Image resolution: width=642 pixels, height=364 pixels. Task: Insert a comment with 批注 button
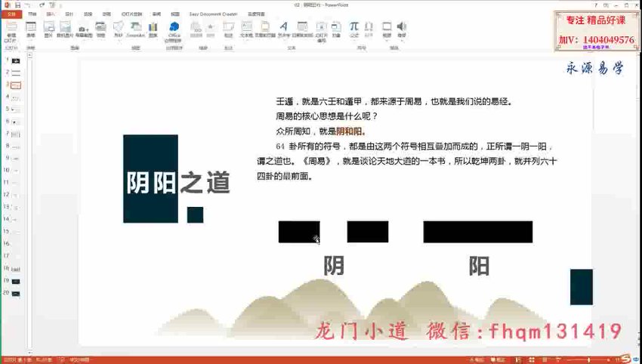click(x=228, y=29)
